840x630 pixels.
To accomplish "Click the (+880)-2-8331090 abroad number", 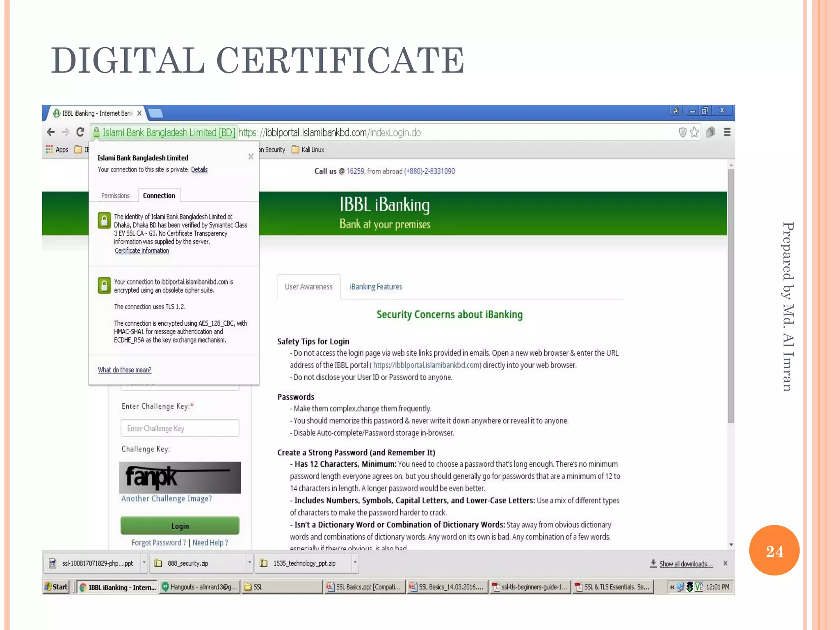I will coord(429,171).
